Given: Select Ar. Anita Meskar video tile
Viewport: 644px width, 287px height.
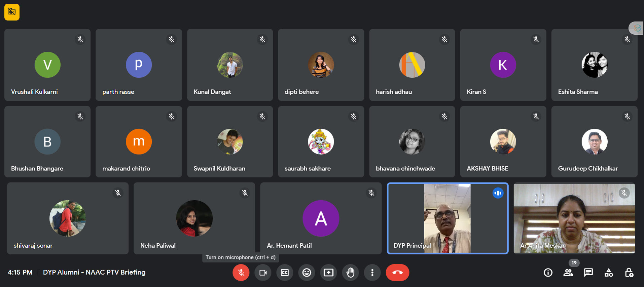Looking at the screenshot, I should 574,218.
